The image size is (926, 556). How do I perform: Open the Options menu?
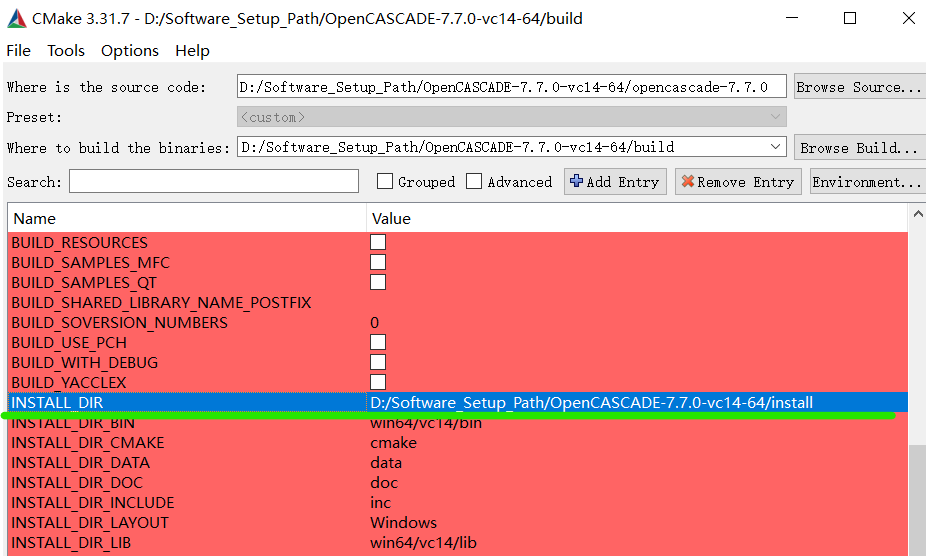(x=130, y=51)
